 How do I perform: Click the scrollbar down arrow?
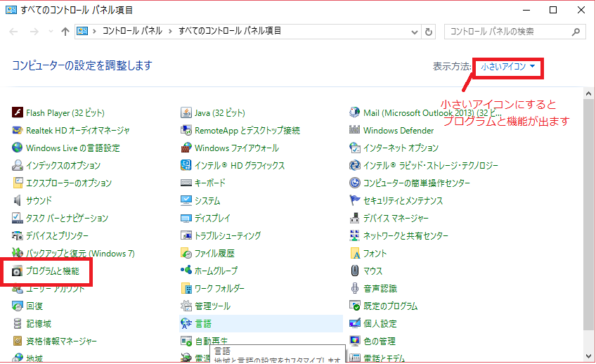coord(588,356)
